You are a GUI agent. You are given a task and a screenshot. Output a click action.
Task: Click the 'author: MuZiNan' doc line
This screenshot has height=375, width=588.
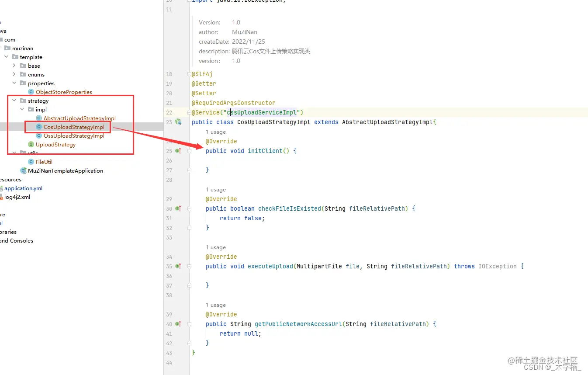pyautogui.click(x=228, y=32)
